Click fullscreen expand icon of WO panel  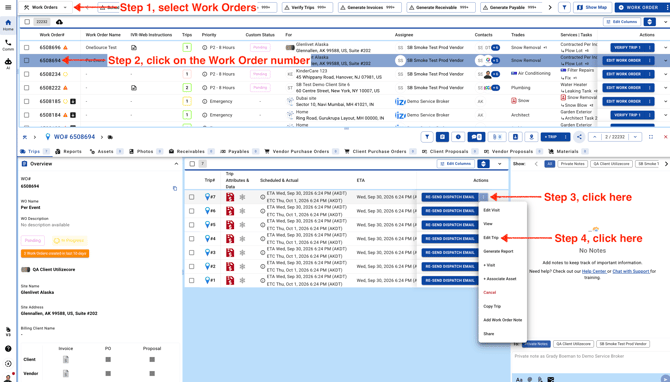coord(651,137)
